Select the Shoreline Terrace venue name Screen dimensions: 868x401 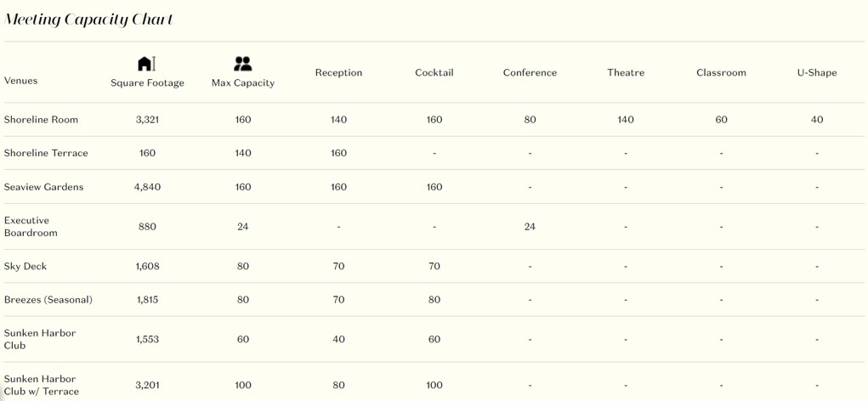point(46,153)
